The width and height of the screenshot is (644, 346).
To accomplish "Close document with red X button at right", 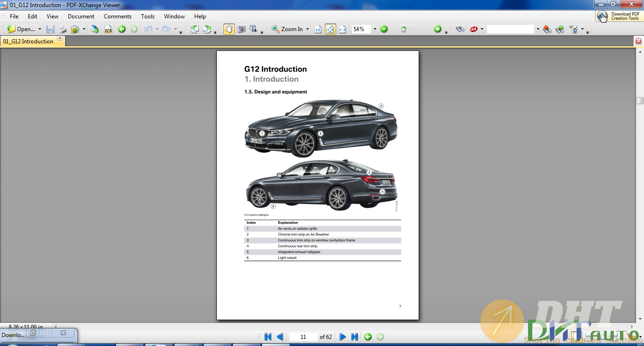I will pos(638,41).
